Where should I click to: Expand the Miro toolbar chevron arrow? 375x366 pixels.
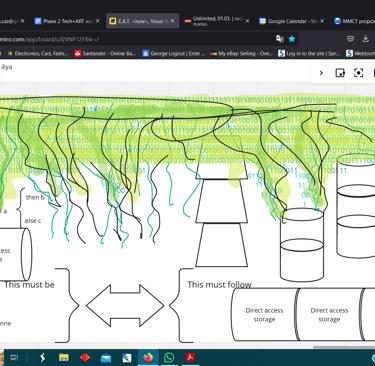[x=321, y=73]
